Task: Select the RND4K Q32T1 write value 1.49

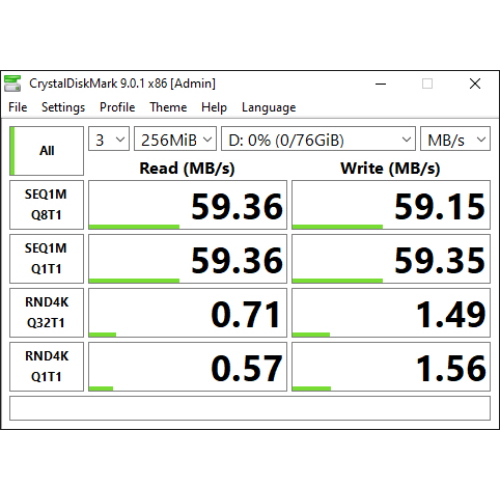Action: pyautogui.click(x=391, y=313)
